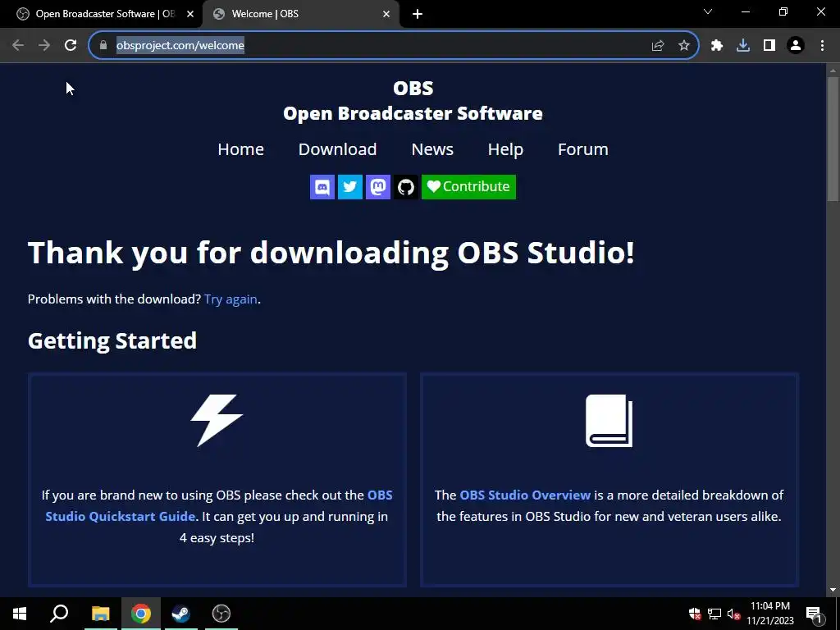Click the Try again download link
Image resolution: width=840 pixels, height=630 pixels.
click(x=231, y=299)
